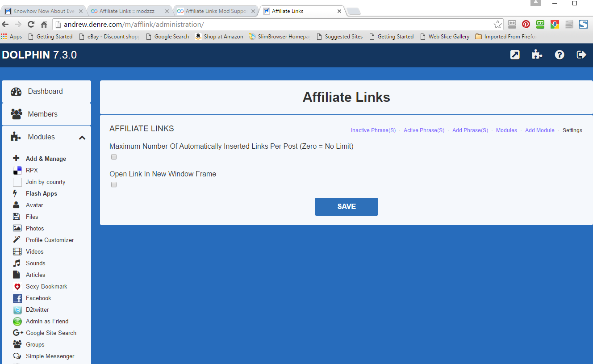Image resolution: width=593 pixels, height=364 pixels.
Task: Open the Web Slice Gallery bookmark
Action: click(x=445, y=37)
